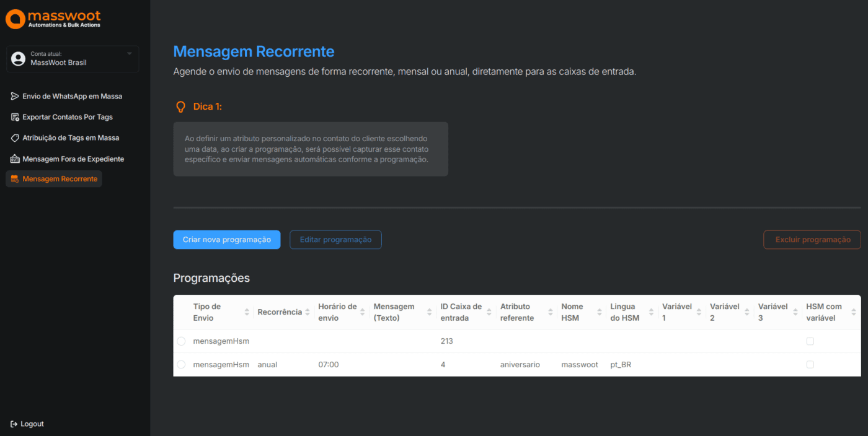Viewport: 868px width, 436px height.
Task: Toggle HSM com variável checkbox in first row
Action: [810, 341]
